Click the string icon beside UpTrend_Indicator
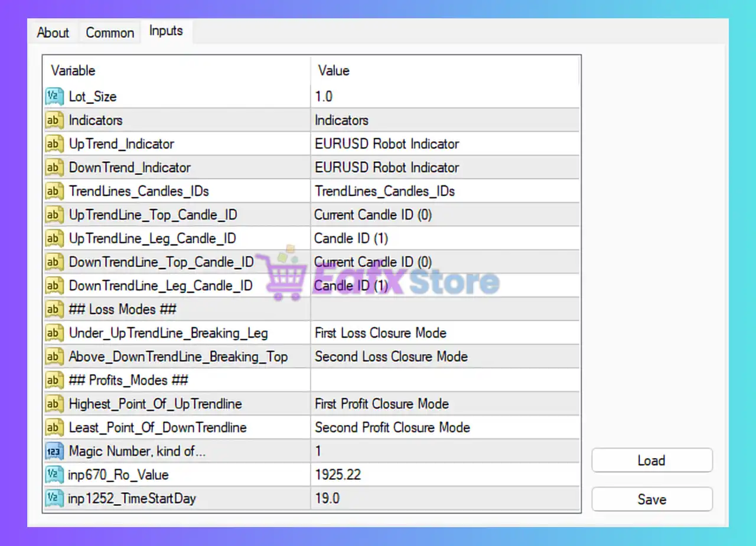This screenshot has width=756, height=546. tap(54, 143)
